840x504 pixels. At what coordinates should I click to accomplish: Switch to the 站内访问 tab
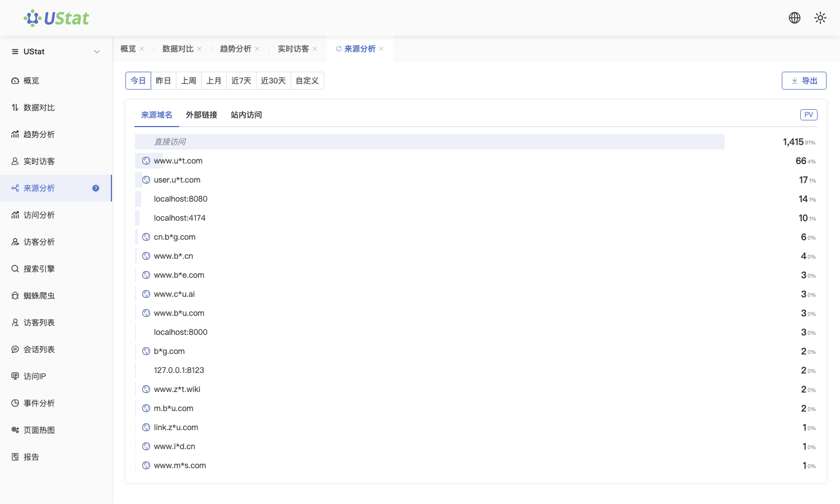click(246, 115)
